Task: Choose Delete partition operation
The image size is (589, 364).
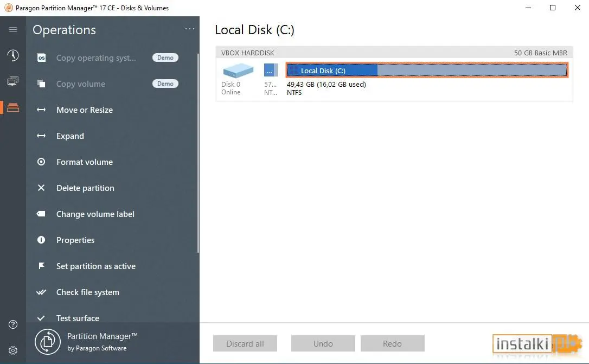Action: pyautogui.click(x=85, y=188)
